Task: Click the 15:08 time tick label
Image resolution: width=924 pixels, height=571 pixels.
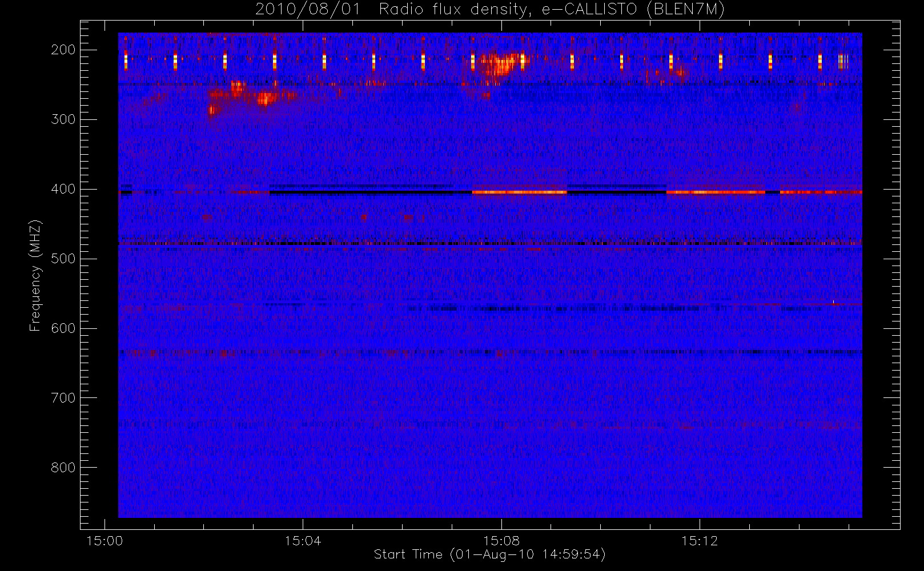Action: coord(501,541)
